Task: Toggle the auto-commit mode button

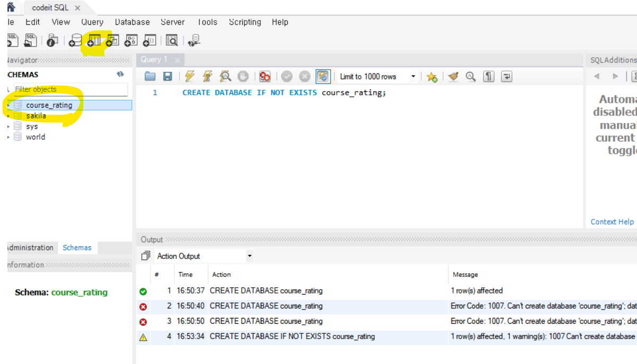Action: [323, 77]
